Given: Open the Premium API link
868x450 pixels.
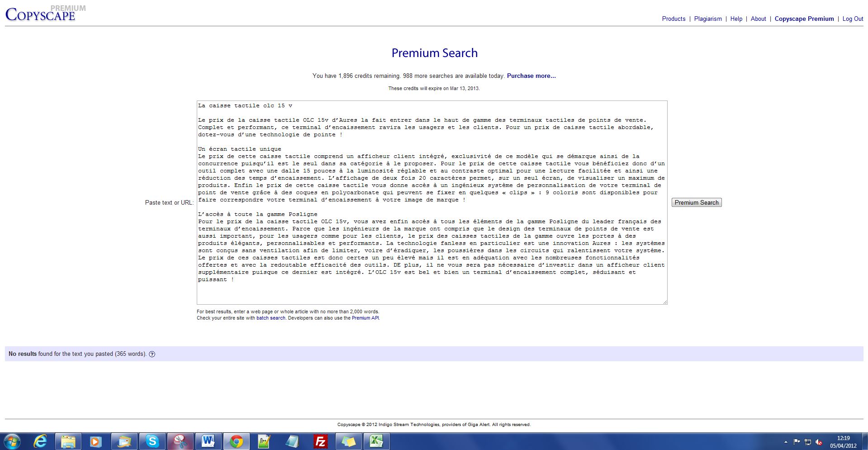Looking at the screenshot, I should coord(365,318).
